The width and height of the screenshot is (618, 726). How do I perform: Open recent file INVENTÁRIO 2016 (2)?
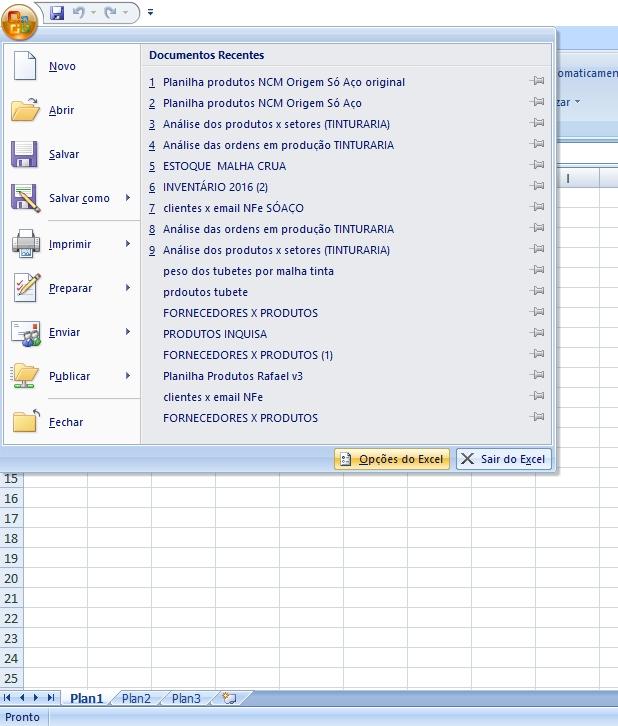(x=215, y=187)
